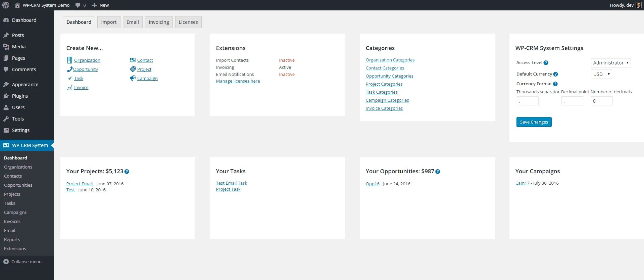Viewport: 644px width, 280px height.
Task: Switch to the Invoicing tab
Action: (x=159, y=22)
